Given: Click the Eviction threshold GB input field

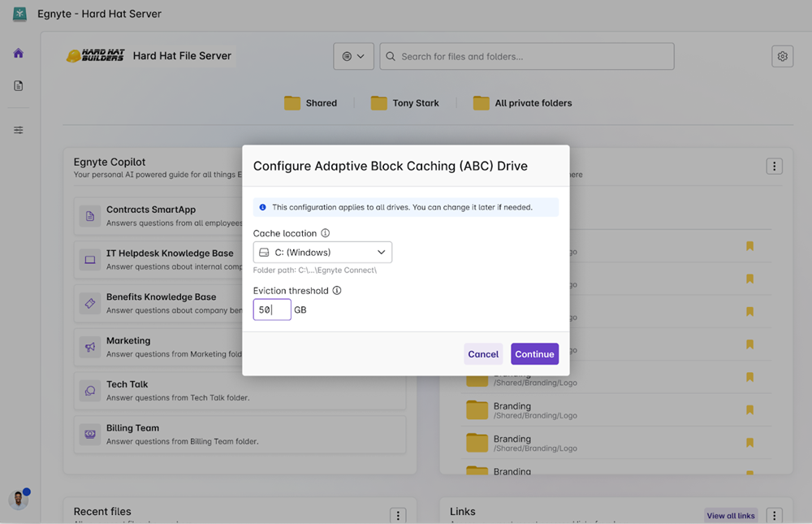Looking at the screenshot, I should 271,310.
